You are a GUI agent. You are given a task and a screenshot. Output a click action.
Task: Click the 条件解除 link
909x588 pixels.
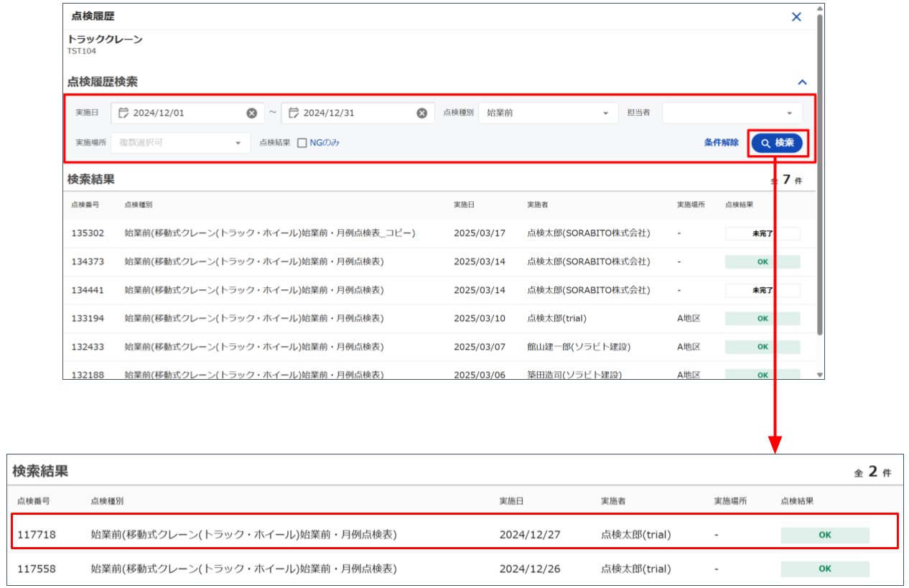(721, 143)
